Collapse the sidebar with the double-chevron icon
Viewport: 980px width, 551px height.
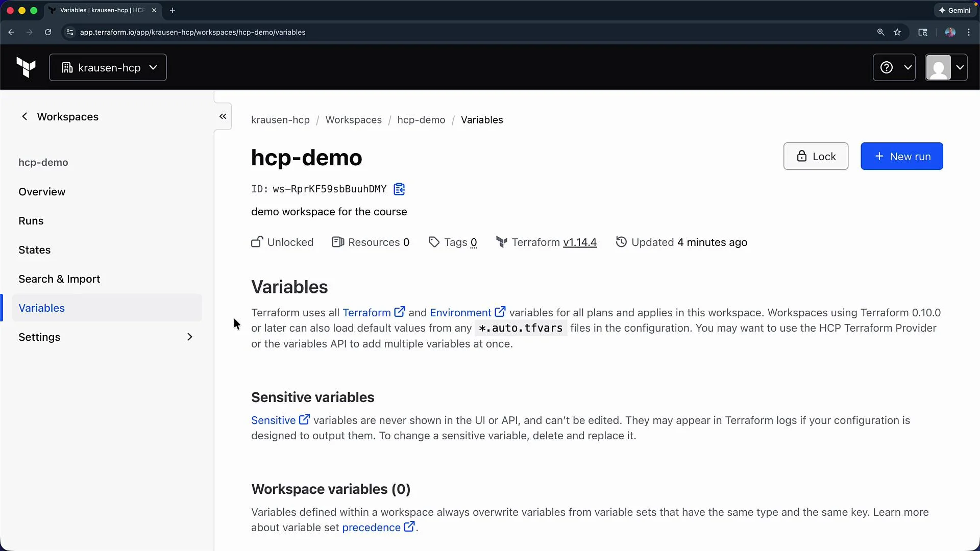[x=223, y=116]
